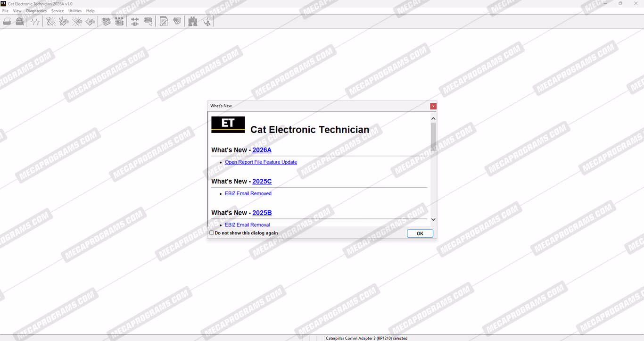Click the 'Caterpillar Comm Adapter 3 (RP1210) selected' status text
Image resolution: width=644 pixels, height=341 pixels.
coord(367,338)
